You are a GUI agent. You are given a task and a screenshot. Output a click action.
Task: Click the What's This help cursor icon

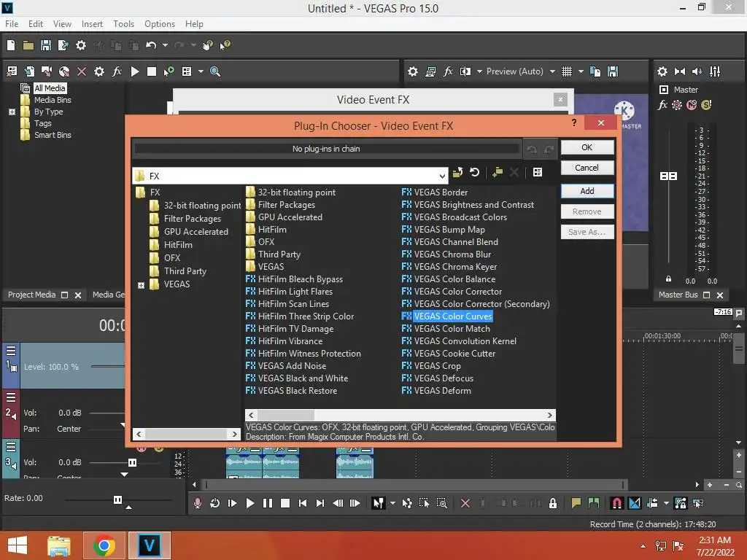point(225,45)
